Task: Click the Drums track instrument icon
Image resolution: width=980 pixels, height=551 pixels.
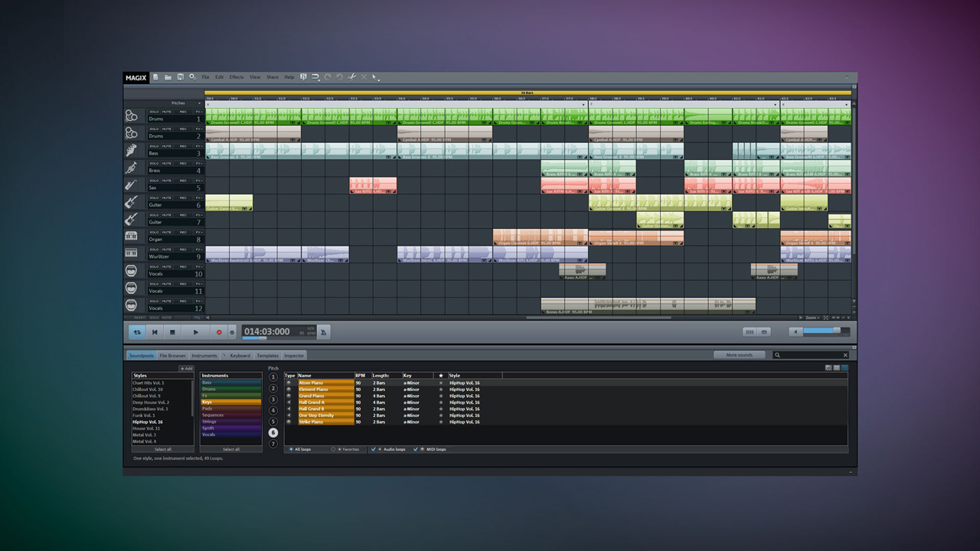Action: point(131,117)
